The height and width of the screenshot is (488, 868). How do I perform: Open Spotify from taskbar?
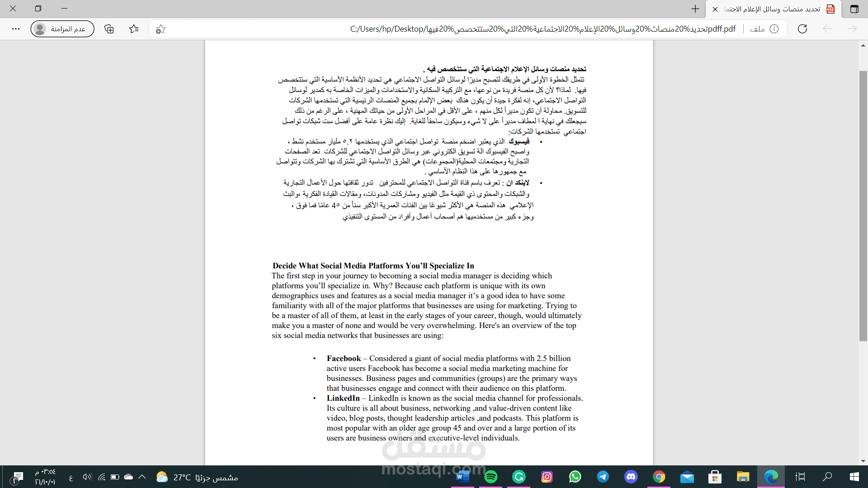(491, 477)
